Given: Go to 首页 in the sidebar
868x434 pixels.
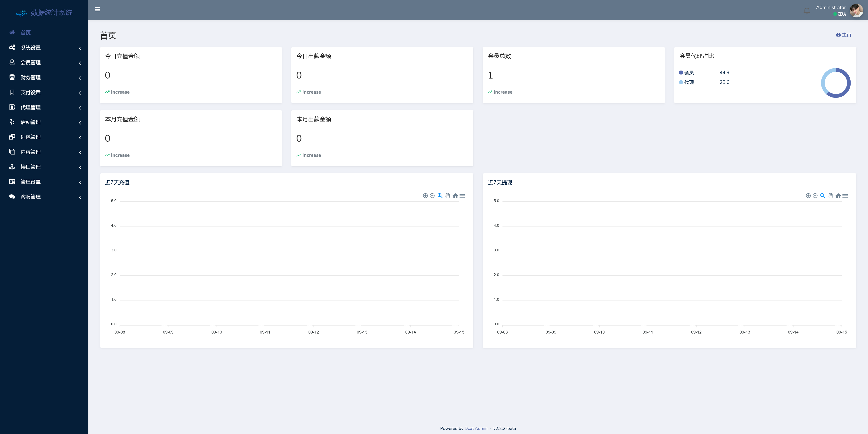Looking at the screenshot, I should coord(26,33).
